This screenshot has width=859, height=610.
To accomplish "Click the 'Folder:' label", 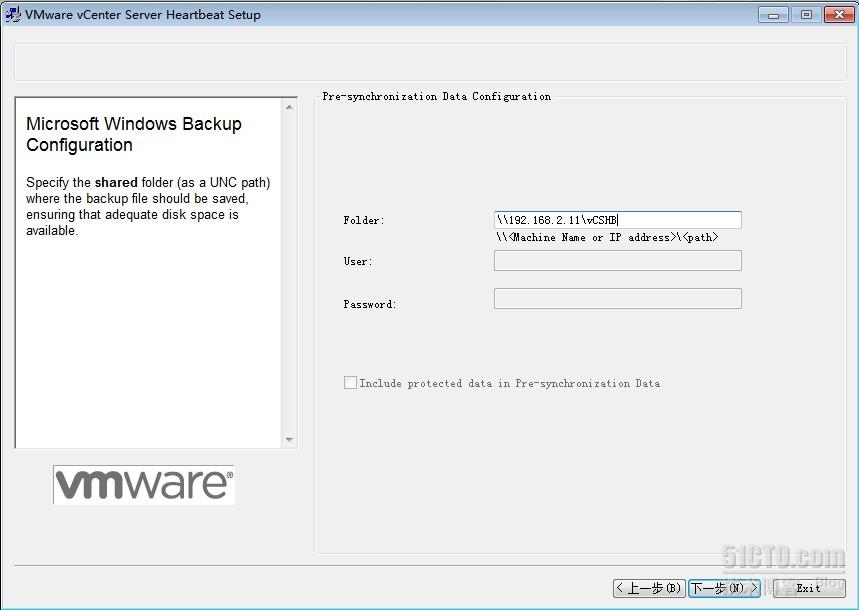I will (x=364, y=220).
